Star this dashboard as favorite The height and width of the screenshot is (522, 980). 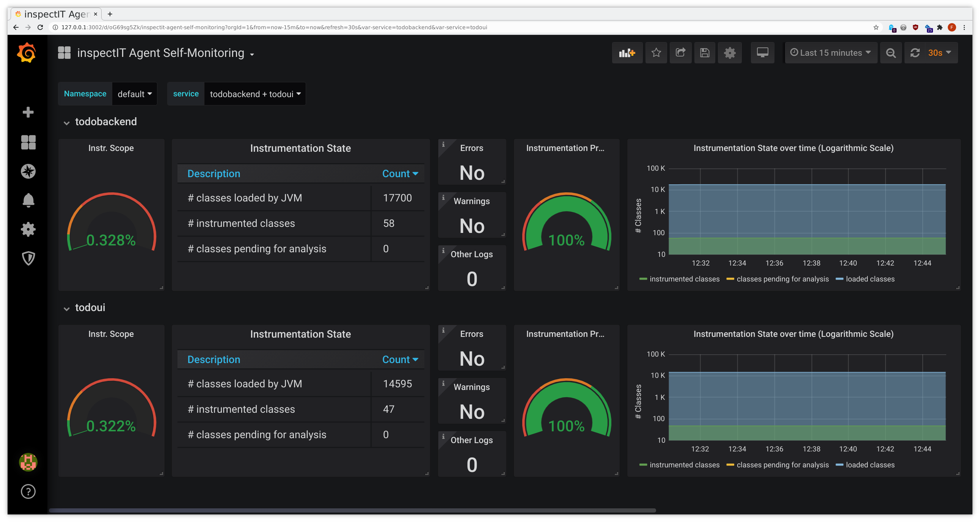click(x=656, y=53)
